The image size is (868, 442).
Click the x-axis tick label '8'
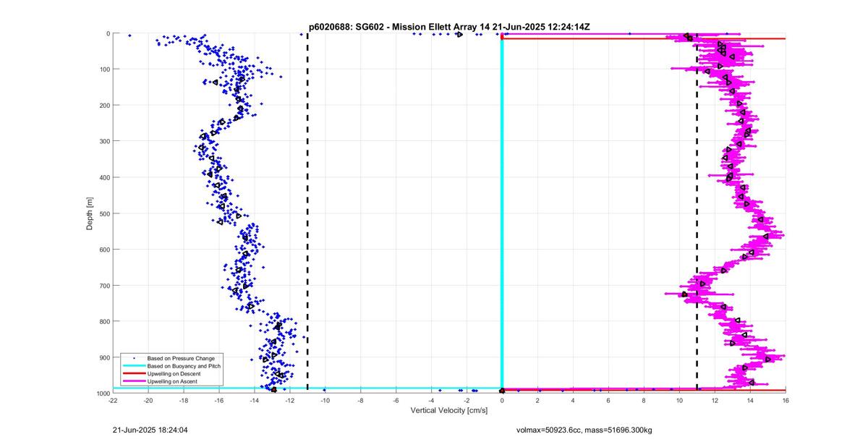(644, 400)
